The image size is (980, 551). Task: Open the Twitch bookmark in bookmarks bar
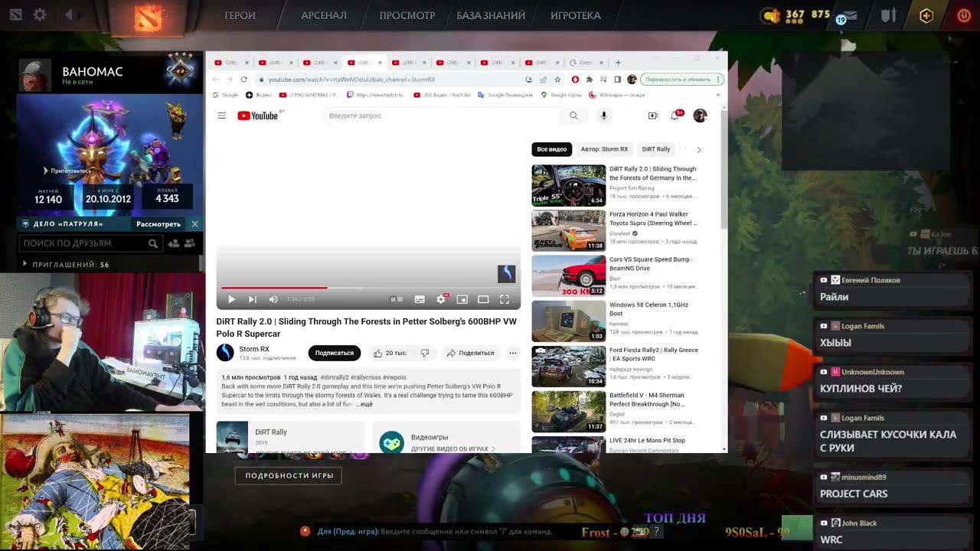tap(375, 95)
